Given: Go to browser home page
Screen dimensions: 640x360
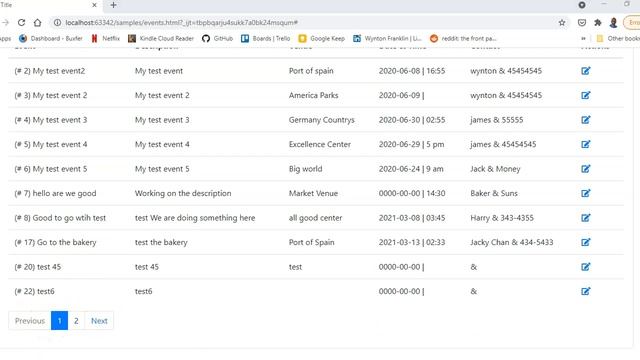Looking at the screenshot, I should click(x=38, y=22).
